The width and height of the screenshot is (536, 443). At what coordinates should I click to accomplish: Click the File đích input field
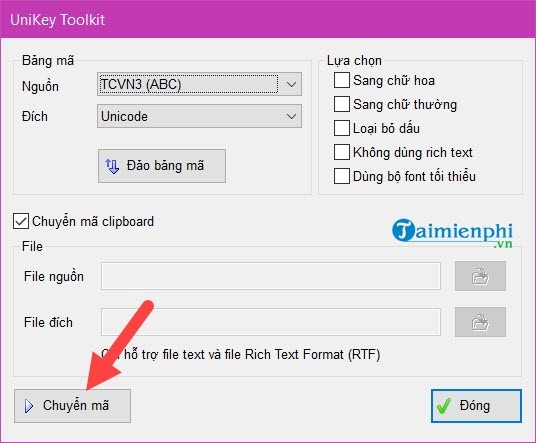[271, 322]
